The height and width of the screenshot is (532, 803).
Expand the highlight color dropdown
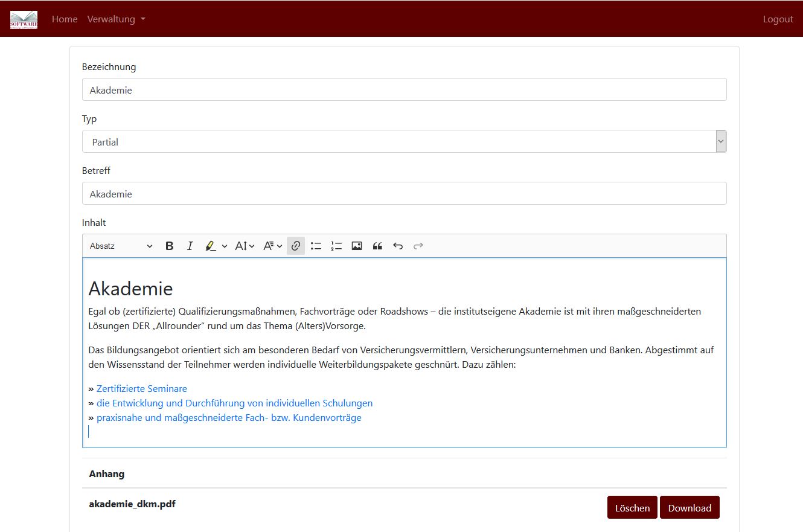(223, 246)
